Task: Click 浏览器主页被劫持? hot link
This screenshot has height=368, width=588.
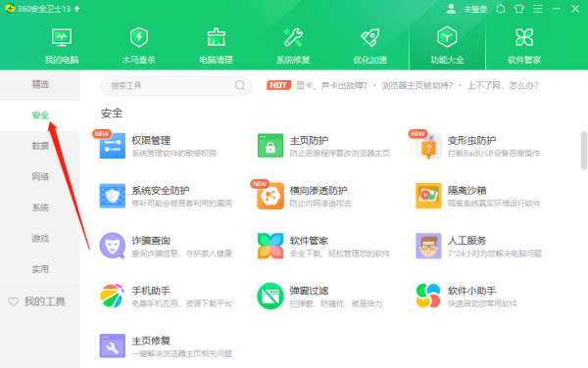Action: click(417, 86)
